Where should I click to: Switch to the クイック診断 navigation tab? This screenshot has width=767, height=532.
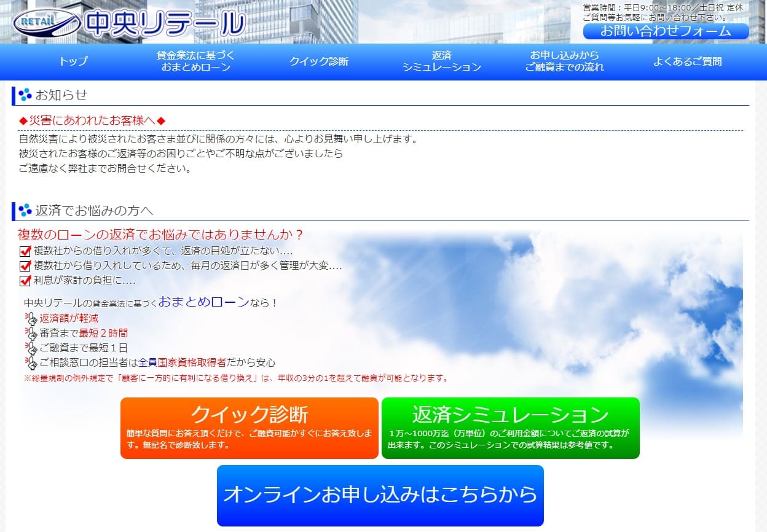(x=319, y=61)
